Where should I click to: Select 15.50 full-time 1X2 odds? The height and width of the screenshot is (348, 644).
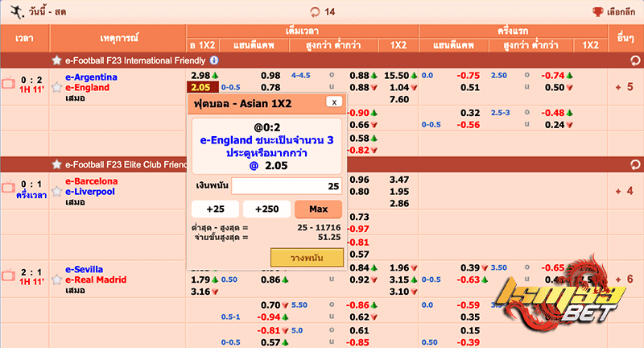click(397, 76)
